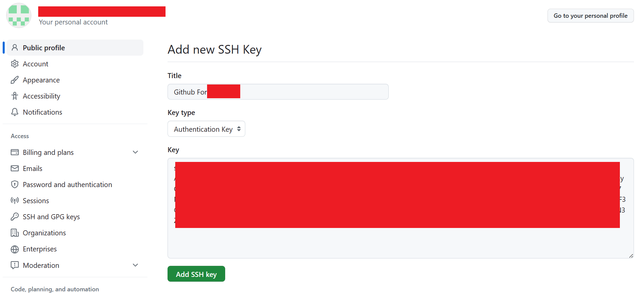Open the Key type dropdown
Viewport: 644px width, 293px height.
pyautogui.click(x=206, y=129)
